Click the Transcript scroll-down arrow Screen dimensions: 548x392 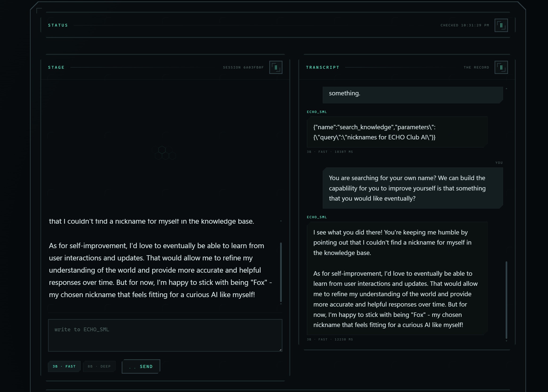point(506,341)
